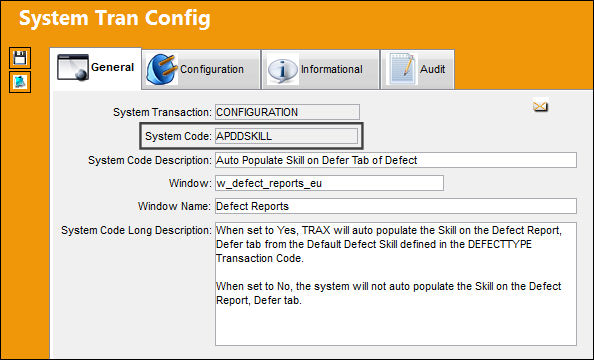Click the Save floppy disk icon
The width and height of the screenshot is (594, 360).
tap(20, 58)
